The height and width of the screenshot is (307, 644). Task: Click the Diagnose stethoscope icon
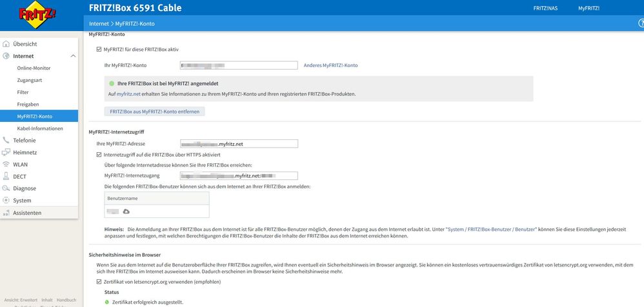click(x=6, y=188)
